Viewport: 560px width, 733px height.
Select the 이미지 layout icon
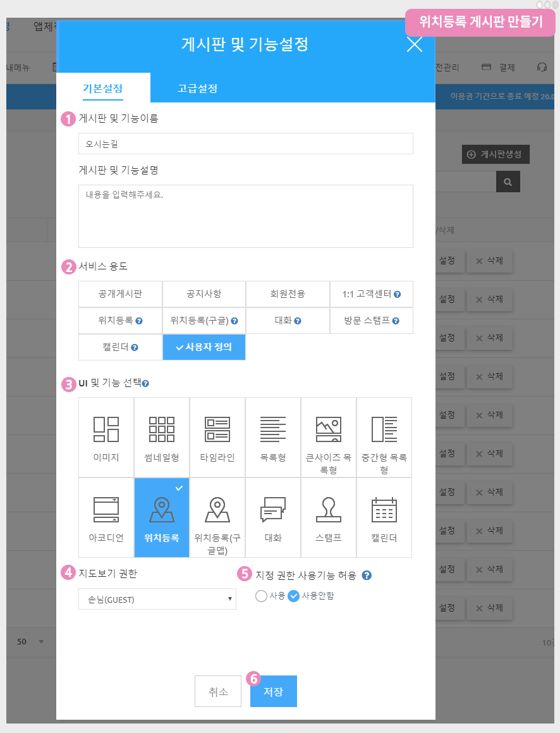(106, 429)
